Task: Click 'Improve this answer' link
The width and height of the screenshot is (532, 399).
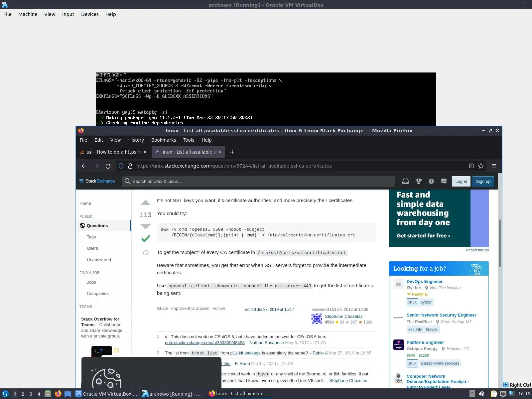Action: pyautogui.click(x=191, y=308)
